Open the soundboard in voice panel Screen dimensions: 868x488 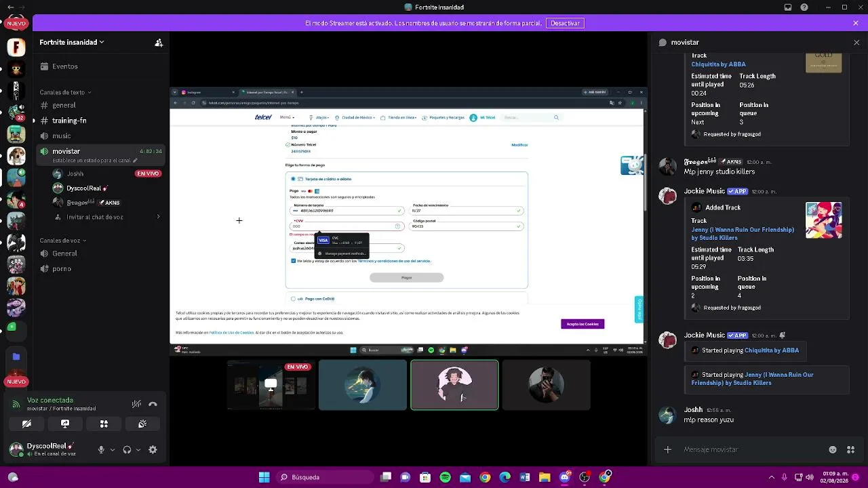(142, 424)
